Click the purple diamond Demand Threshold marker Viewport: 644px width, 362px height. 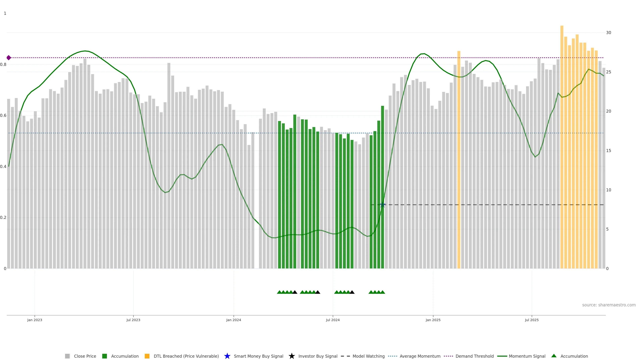tap(9, 58)
